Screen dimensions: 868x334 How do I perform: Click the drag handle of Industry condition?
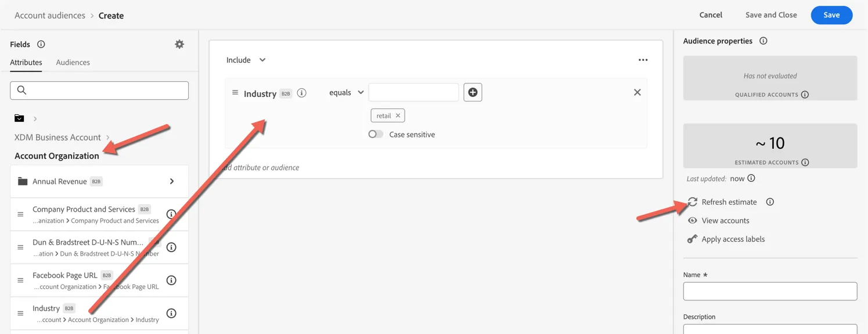point(235,93)
